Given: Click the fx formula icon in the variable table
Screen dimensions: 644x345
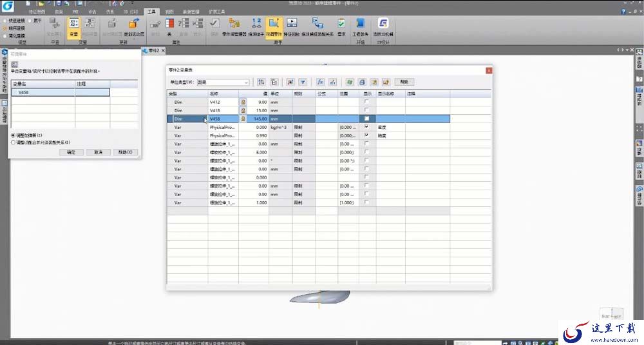Looking at the screenshot, I should [320, 83].
